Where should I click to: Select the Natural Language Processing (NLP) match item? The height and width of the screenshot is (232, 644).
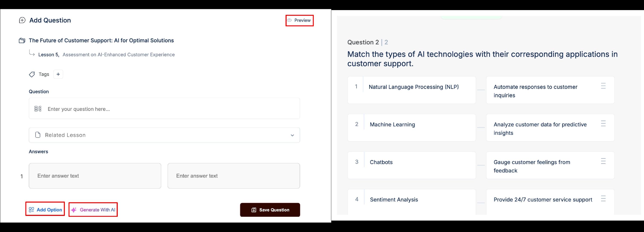point(412,90)
